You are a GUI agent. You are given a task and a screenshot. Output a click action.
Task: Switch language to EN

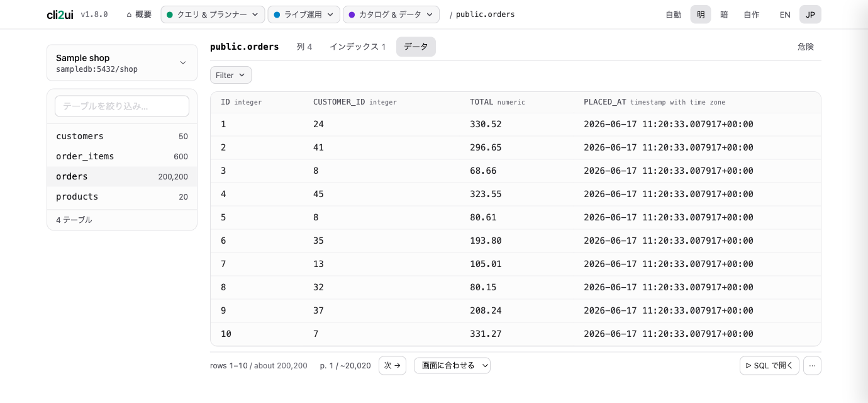click(x=785, y=14)
